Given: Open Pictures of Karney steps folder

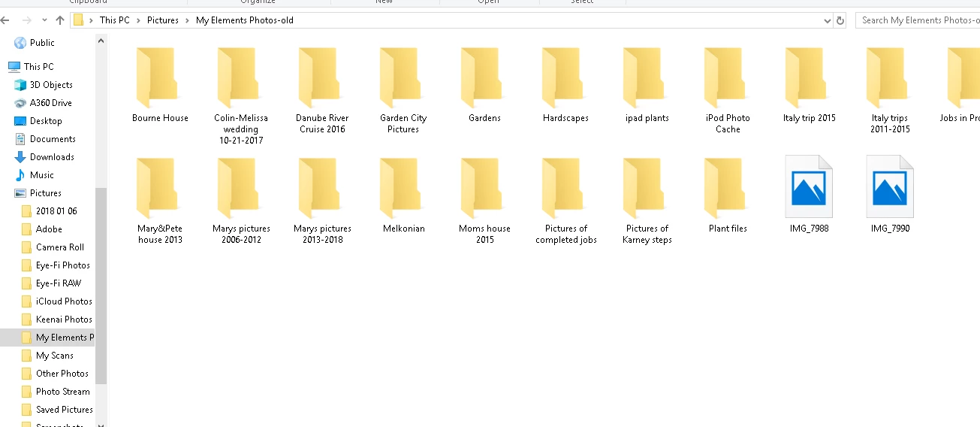Looking at the screenshot, I should tap(647, 201).
